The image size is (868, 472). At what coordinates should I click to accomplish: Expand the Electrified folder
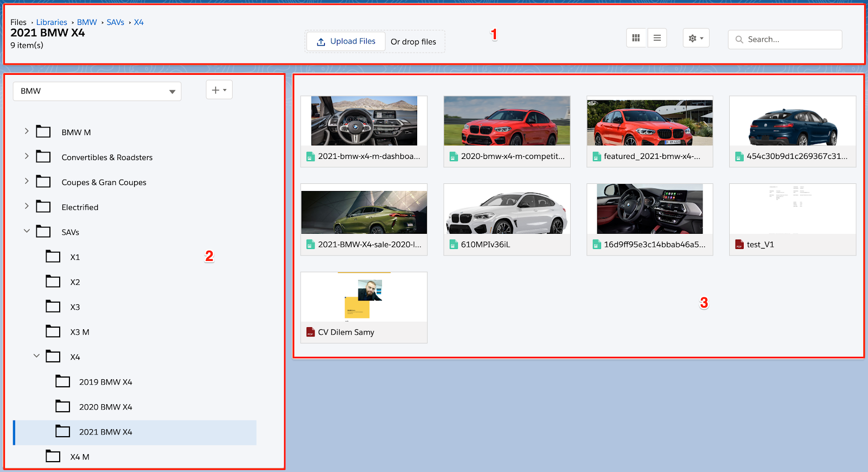point(27,206)
